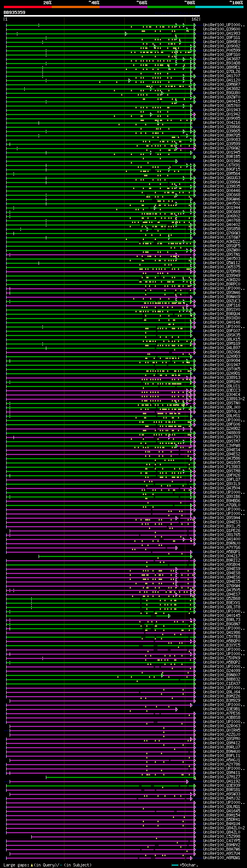Click the white query sequence bar
Screen dimensions: 247x868
coord(102,16)
